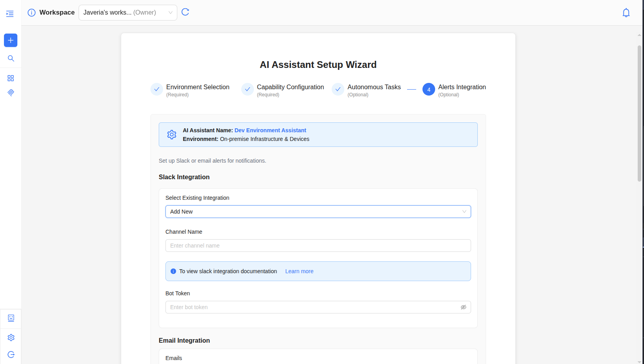Open the dashboard grid icon
The height and width of the screenshot is (364, 644).
(11, 78)
